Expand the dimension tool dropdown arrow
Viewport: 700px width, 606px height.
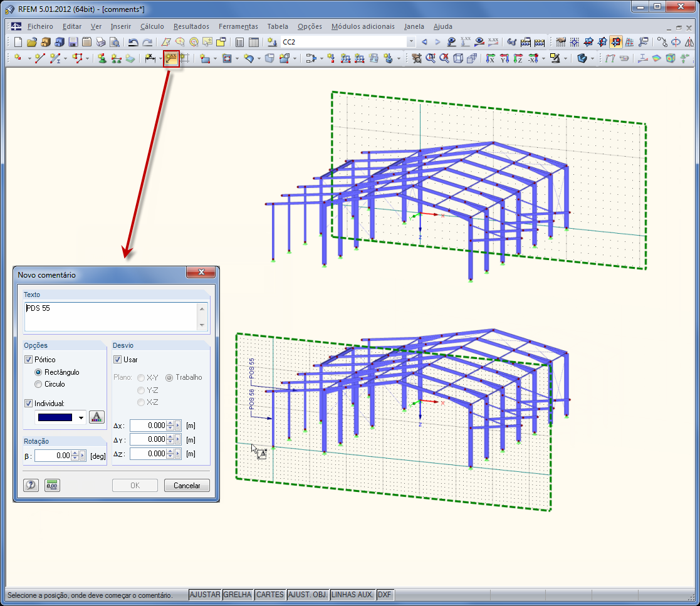(x=160, y=58)
